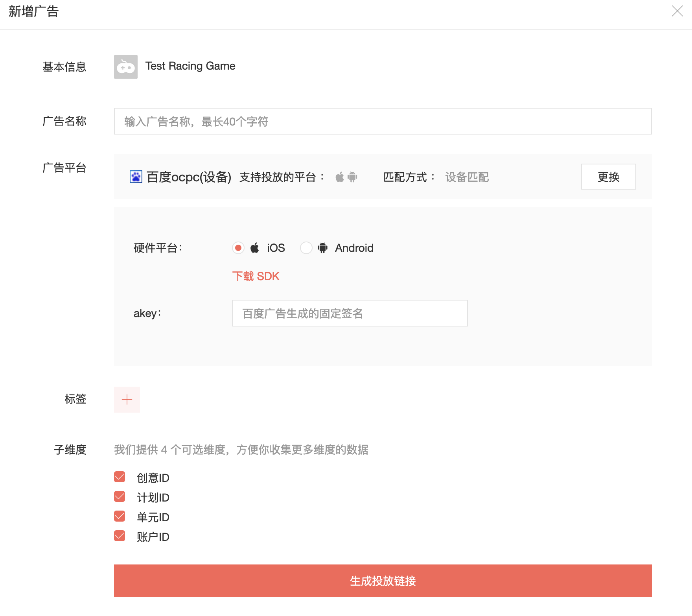The height and width of the screenshot is (616, 692).
Task: Select the Android radio button
Action: click(x=306, y=248)
